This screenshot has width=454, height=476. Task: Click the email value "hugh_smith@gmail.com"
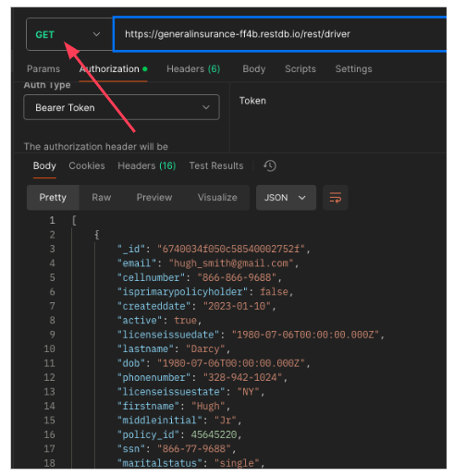point(231,263)
